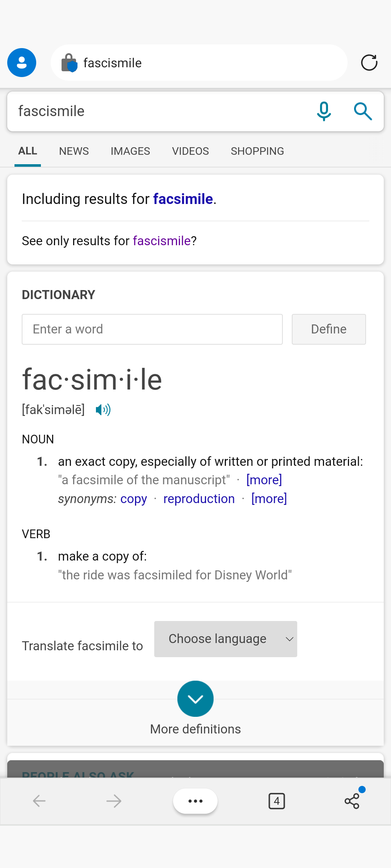Tap the magnifying glass search icon
The width and height of the screenshot is (391, 868).
[363, 111]
